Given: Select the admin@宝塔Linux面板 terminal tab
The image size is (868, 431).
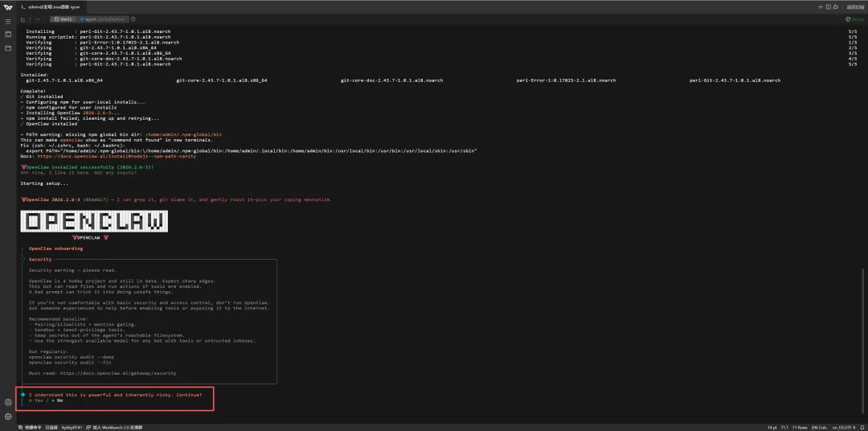Looking at the screenshot, I should pos(50,7).
